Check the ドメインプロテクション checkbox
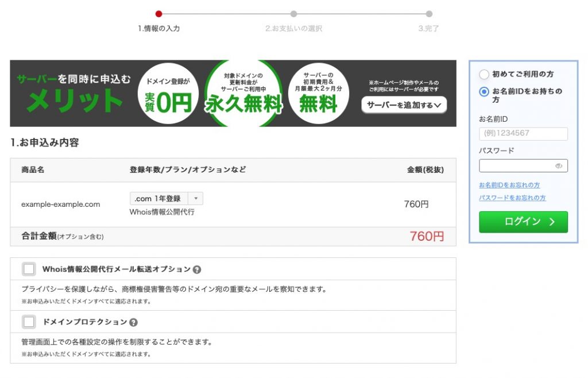Screen dimensions: 588x378 pyautogui.click(x=29, y=322)
